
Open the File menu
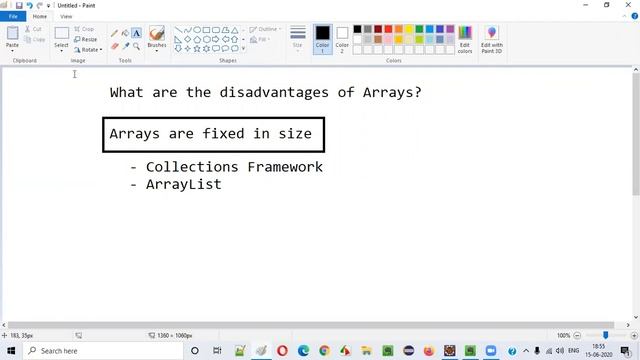tap(13, 16)
